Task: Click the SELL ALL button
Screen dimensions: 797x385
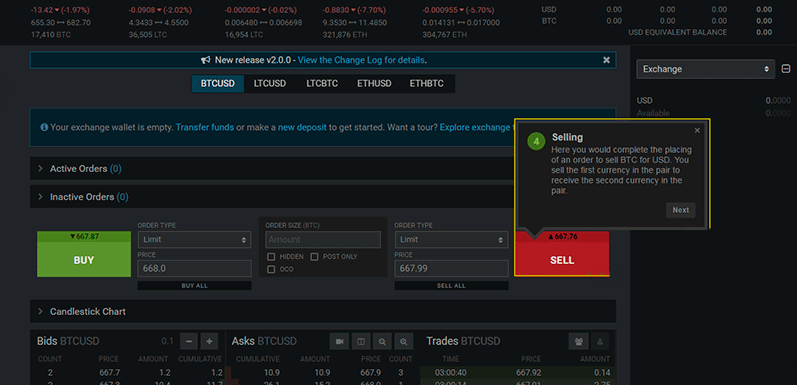Action: (451, 286)
